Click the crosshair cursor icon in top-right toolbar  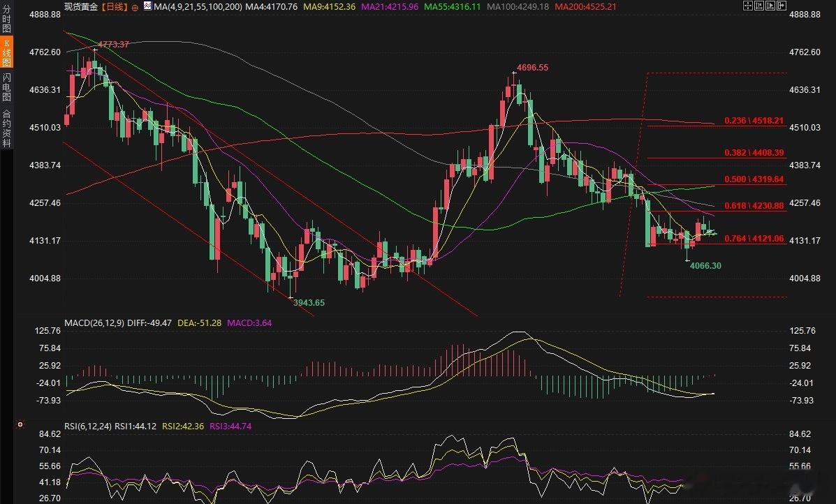pos(747,6)
